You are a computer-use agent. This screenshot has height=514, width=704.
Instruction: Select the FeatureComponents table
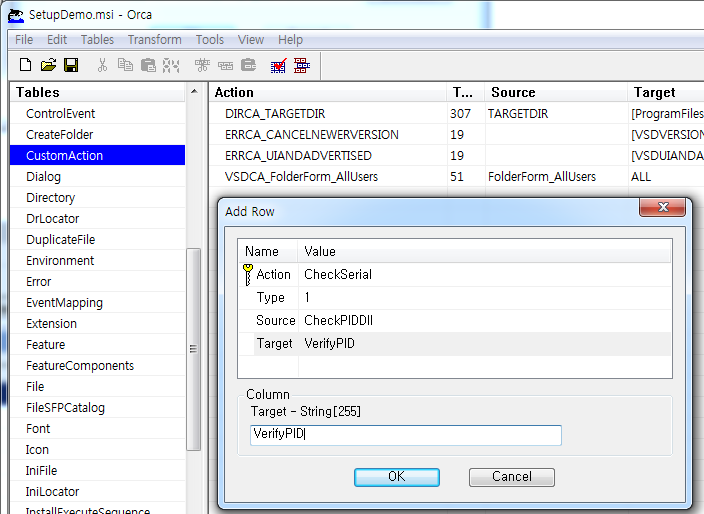coord(97,365)
